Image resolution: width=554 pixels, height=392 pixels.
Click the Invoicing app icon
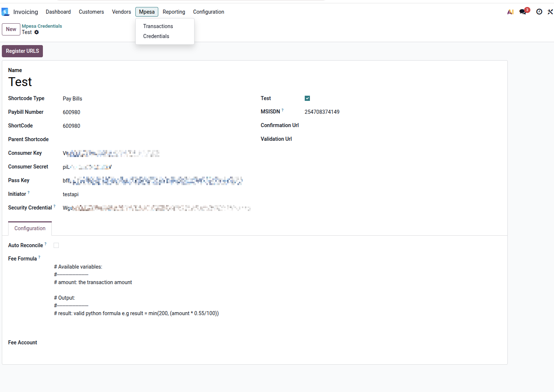5,12
